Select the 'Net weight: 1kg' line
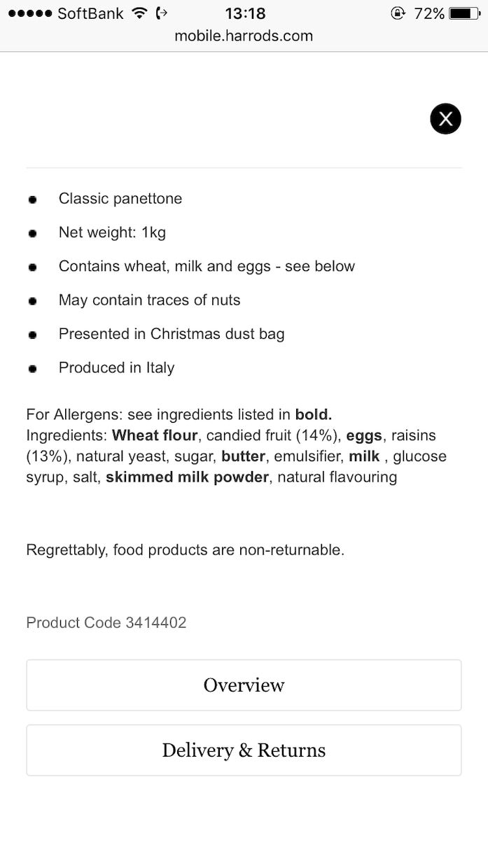The height and width of the screenshot is (868, 488). [112, 232]
